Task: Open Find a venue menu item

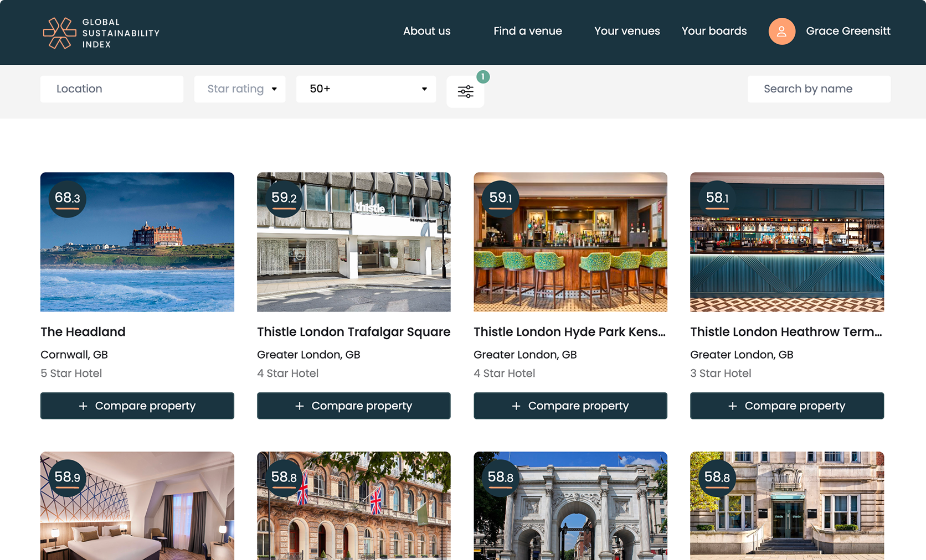Action: click(527, 32)
